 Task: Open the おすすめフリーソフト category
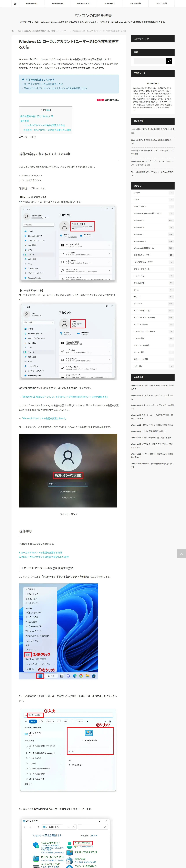point(153,255)
